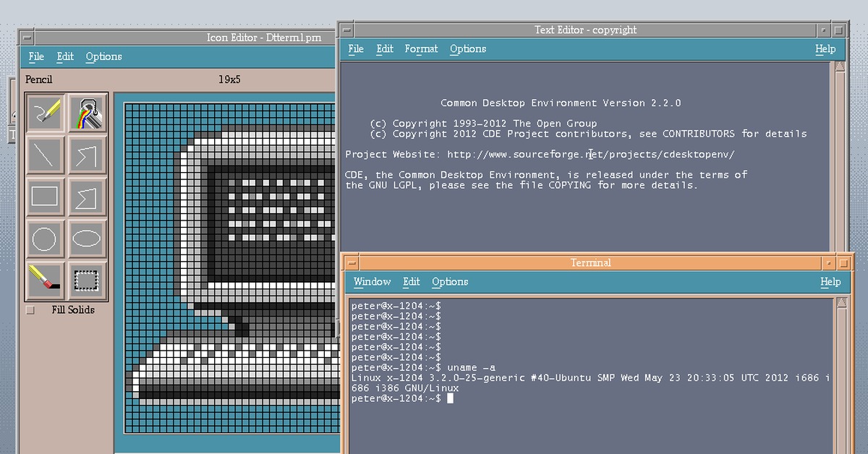Image resolution: width=868 pixels, height=454 pixels.
Task: Pick the Ellipse shape tool
Action: [88, 238]
